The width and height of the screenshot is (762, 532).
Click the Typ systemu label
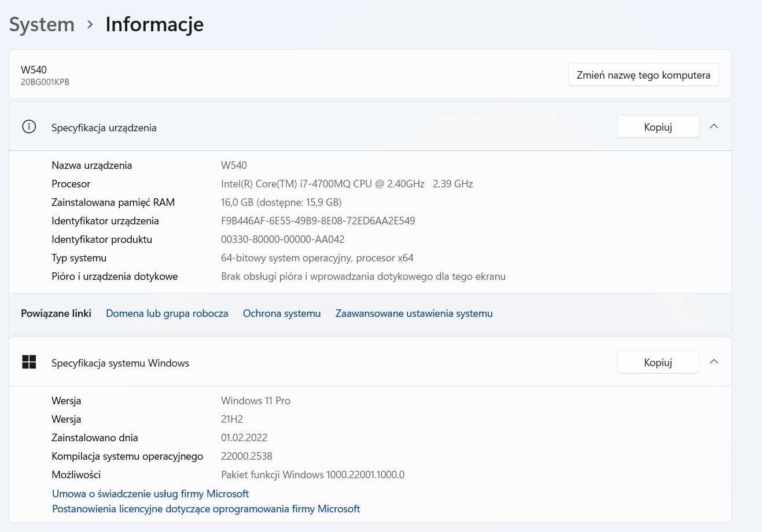pyautogui.click(x=79, y=258)
